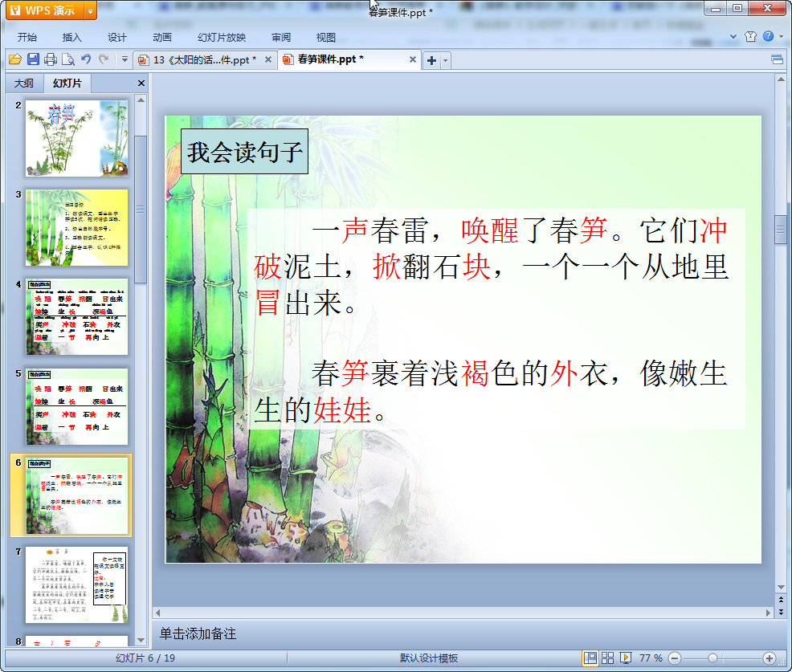
Task: Collapse the ribbon with chevron icon
Action: coord(733,36)
